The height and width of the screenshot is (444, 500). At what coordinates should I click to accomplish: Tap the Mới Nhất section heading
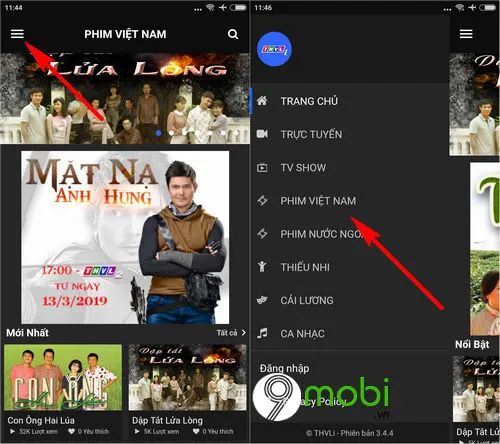[27, 333]
